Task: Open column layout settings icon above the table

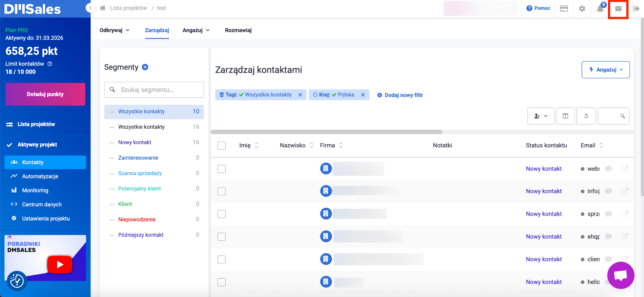Action: (x=565, y=116)
